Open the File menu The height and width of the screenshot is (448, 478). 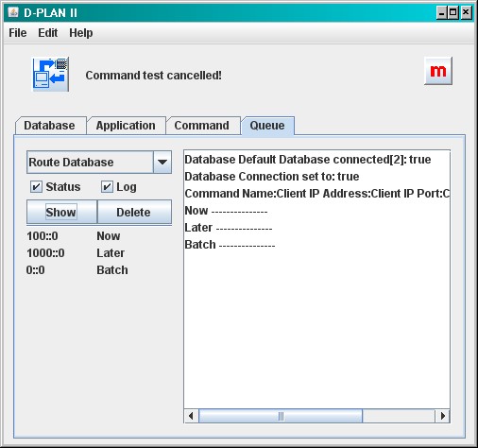tap(18, 33)
